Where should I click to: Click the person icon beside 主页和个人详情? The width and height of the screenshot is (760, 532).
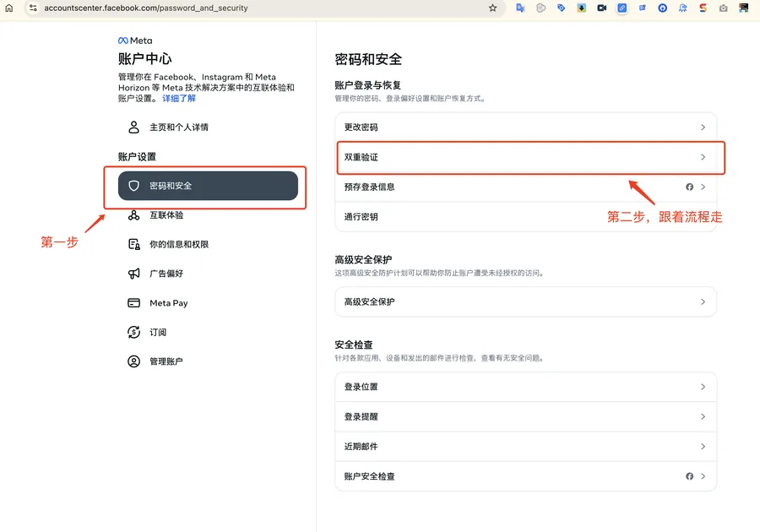[x=133, y=127]
